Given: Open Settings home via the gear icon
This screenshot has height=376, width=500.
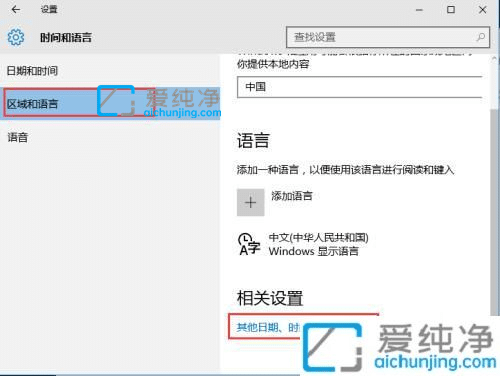Looking at the screenshot, I should click(15, 37).
